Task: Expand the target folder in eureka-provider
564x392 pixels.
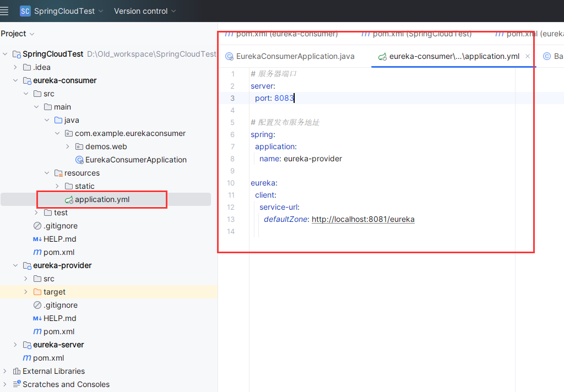Action: pos(26,292)
